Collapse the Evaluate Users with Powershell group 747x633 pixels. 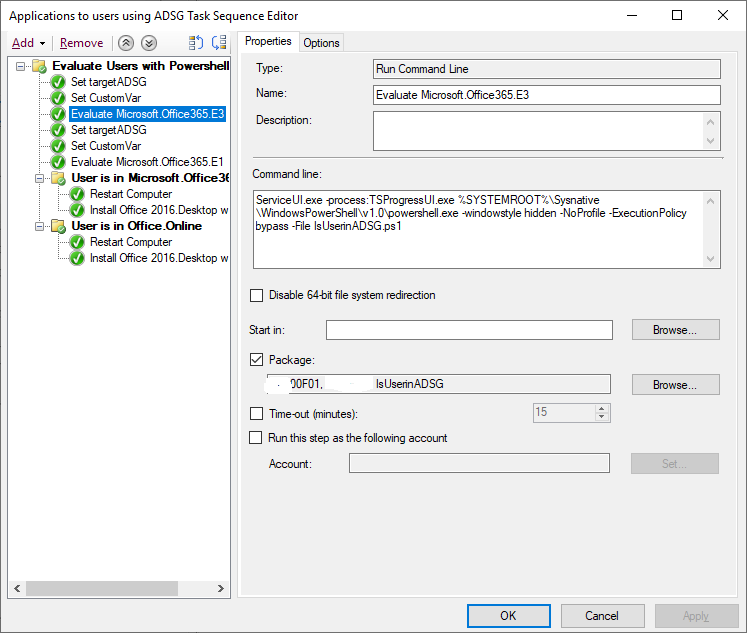tap(20, 66)
